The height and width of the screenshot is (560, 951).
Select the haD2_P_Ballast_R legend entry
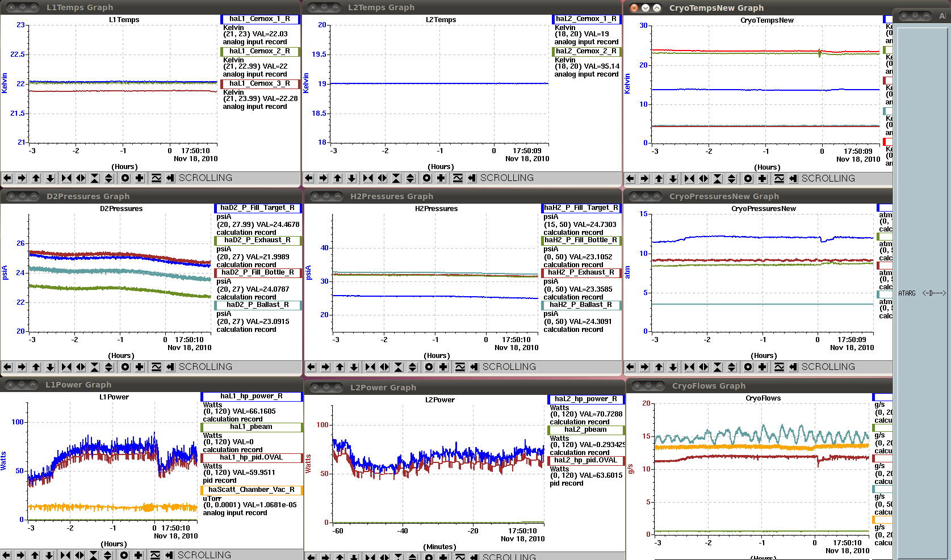pyautogui.click(x=258, y=305)
